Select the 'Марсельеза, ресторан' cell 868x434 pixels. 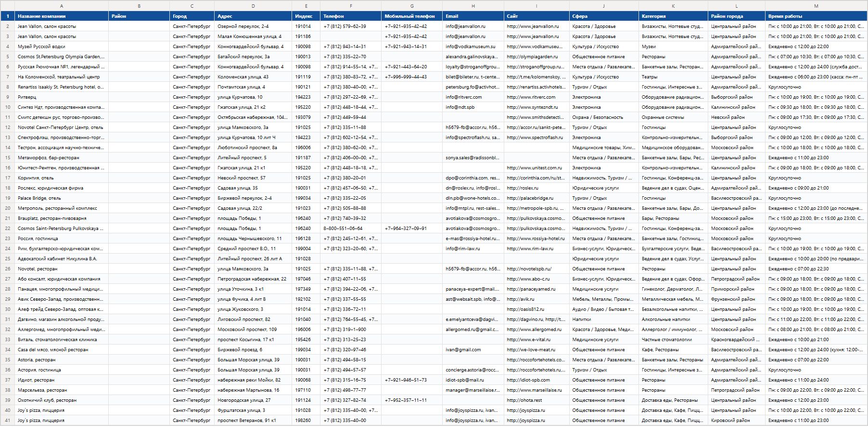tap(62, 390)
